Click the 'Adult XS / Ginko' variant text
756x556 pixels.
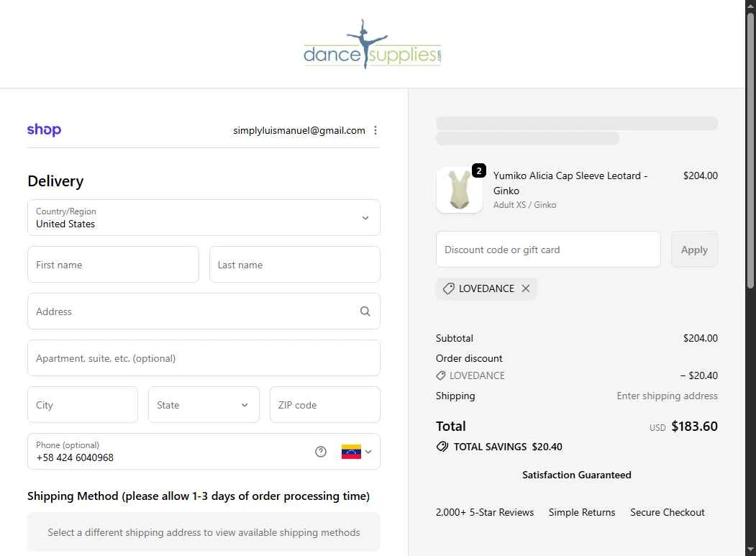point(524,205)
